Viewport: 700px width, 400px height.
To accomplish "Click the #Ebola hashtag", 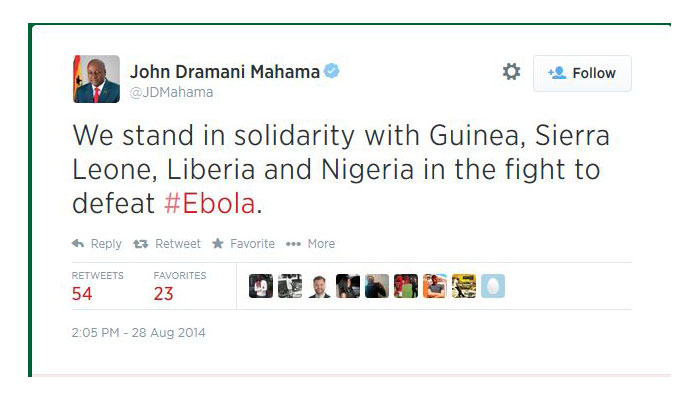I will click(x=211, y=204).
